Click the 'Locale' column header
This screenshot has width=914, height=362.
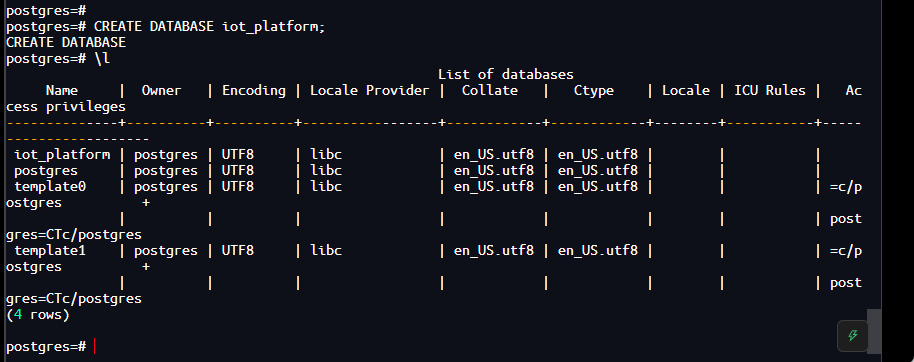tap(686, 90)
